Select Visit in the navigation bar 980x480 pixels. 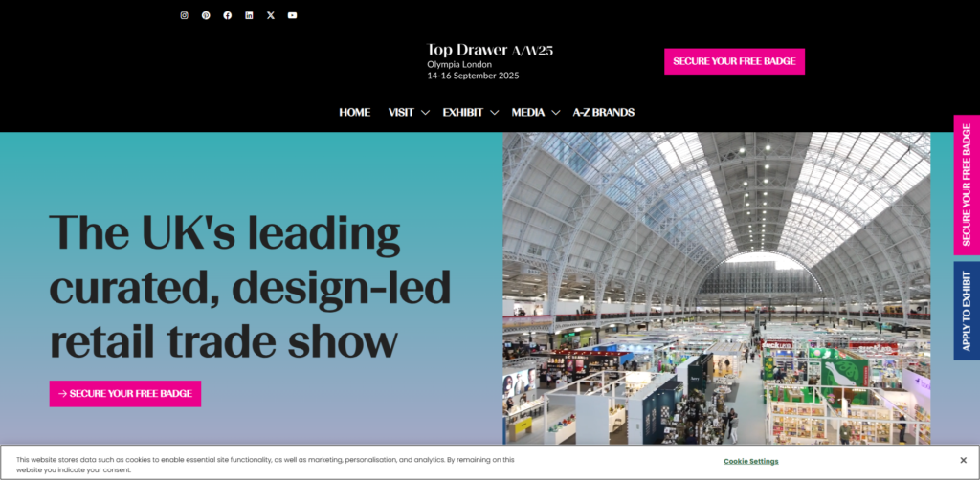point(401,113)
